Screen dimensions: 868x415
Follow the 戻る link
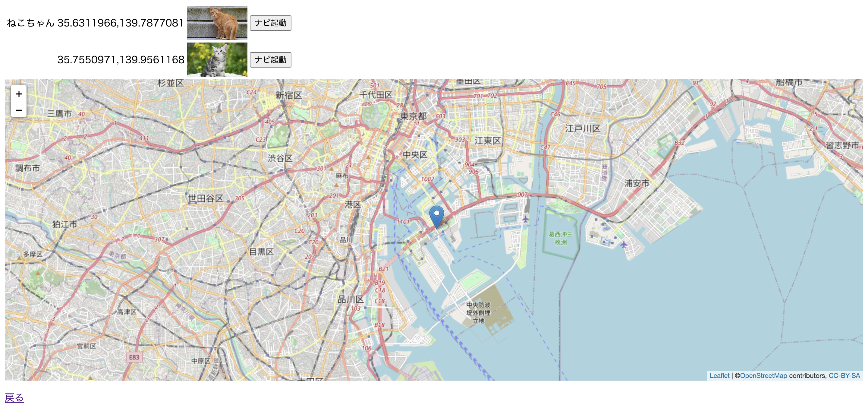[x=14, y=398]
